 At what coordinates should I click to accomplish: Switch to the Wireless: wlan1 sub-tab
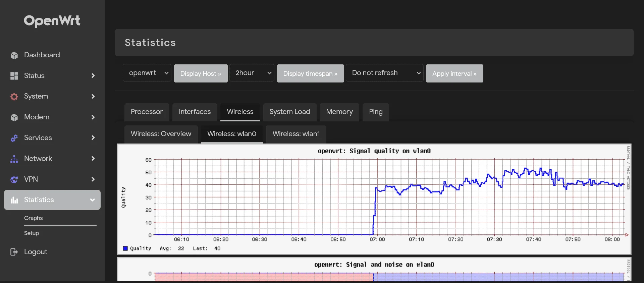[x=296, y=134]
